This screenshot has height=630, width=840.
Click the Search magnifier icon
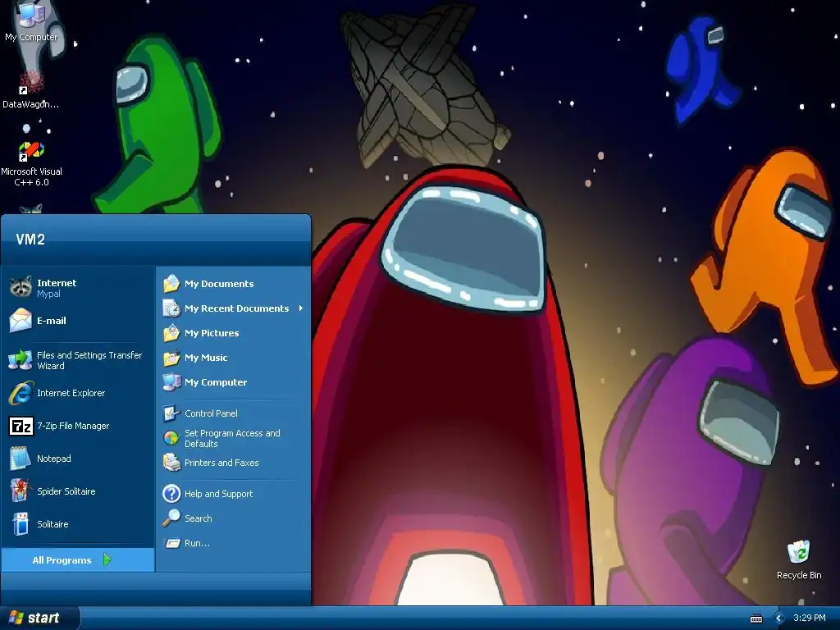coord(171,518)
